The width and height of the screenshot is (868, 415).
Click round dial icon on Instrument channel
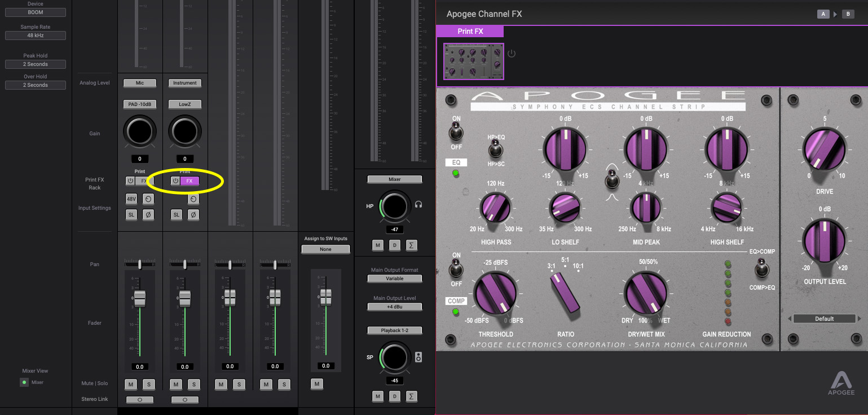(x=193, y=198)
